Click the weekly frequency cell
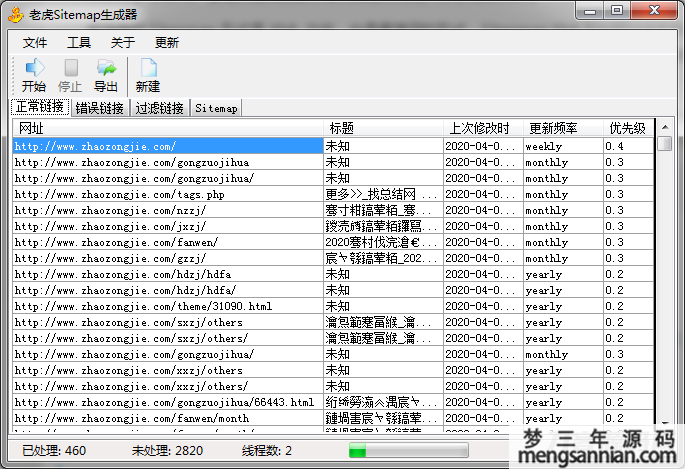Screen dimensions: 685x469 tap(563, 146)
